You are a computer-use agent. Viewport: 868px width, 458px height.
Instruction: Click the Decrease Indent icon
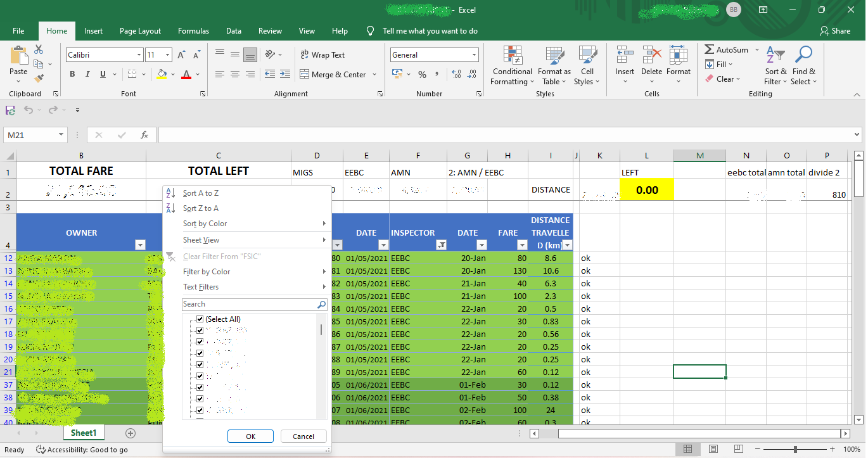(270, 74)
